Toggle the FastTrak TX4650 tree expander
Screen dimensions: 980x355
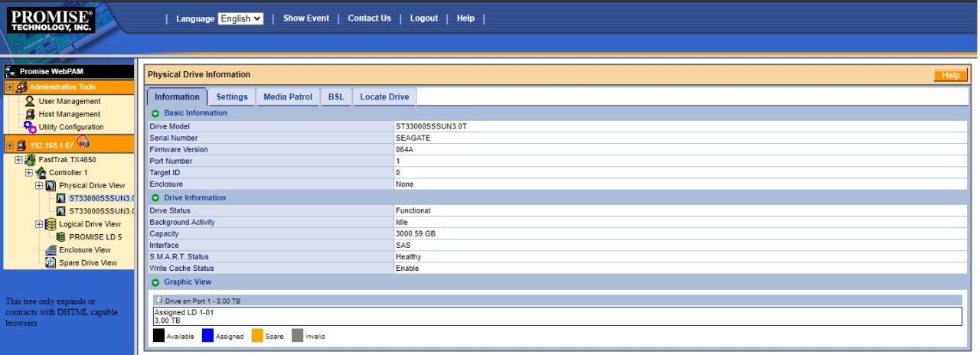[x=19, y=160]
